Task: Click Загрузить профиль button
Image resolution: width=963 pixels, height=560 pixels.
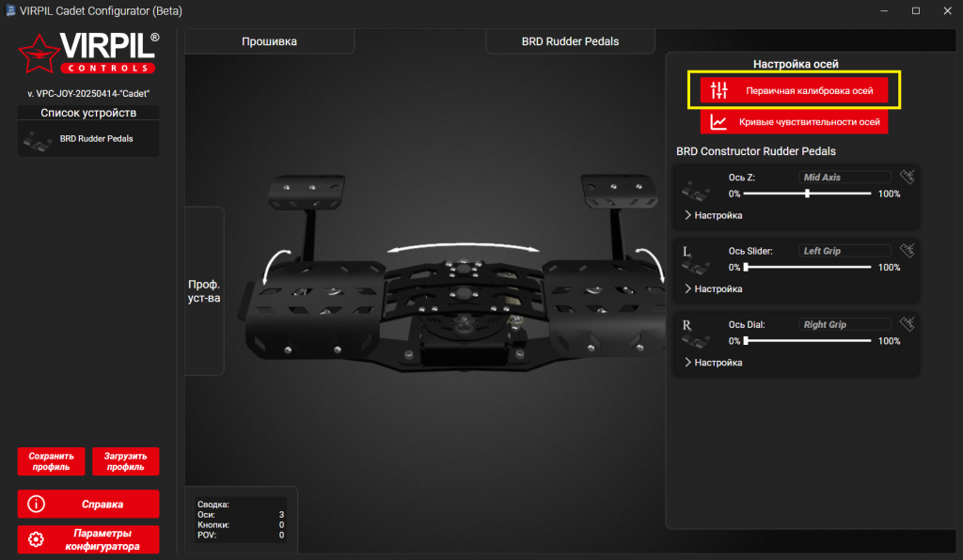Action: tap(125, 461)
